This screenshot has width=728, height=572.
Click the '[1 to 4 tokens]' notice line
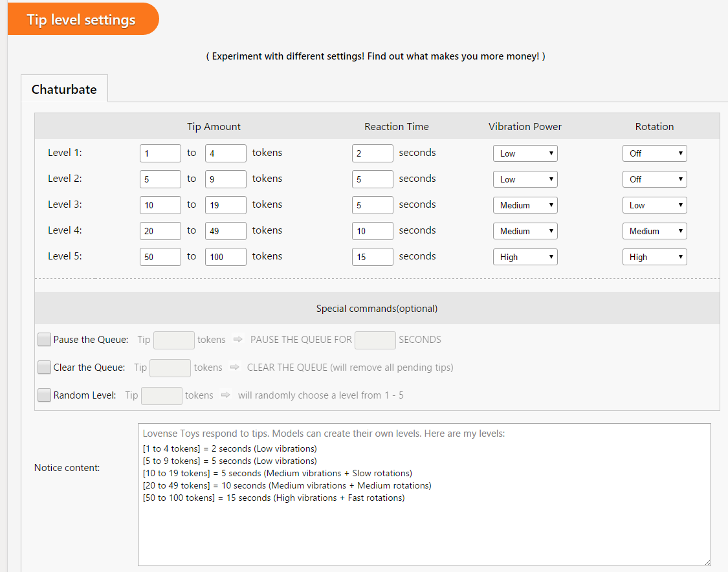pos(230,448)
